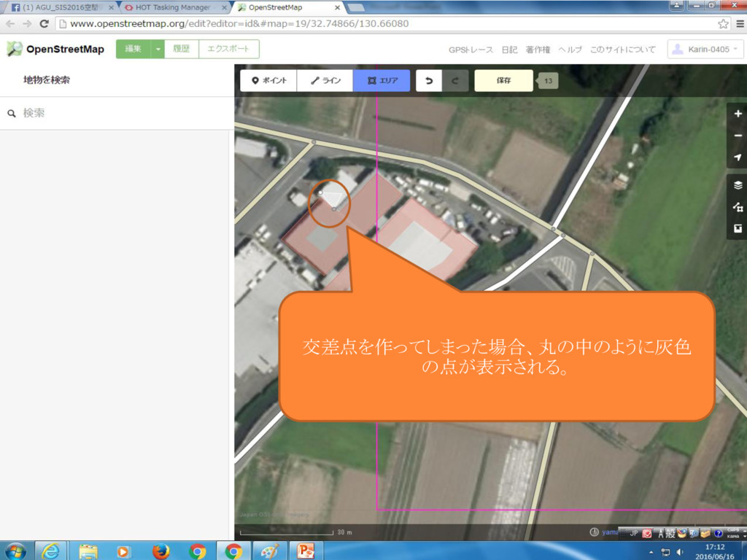The image size is (747, 560).
Task: Zoom in the map with plus
Action: [738, 114]
